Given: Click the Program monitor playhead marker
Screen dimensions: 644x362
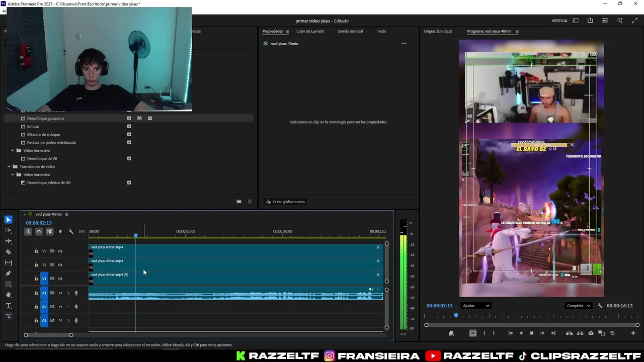Looking at the screenshot, I should [456, 316].
